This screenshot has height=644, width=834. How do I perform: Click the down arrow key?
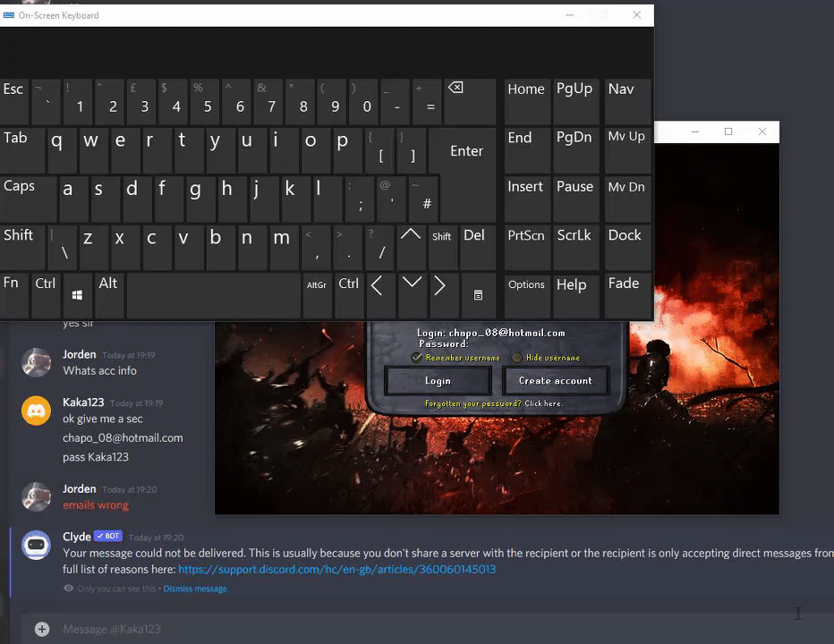(412, 295)
